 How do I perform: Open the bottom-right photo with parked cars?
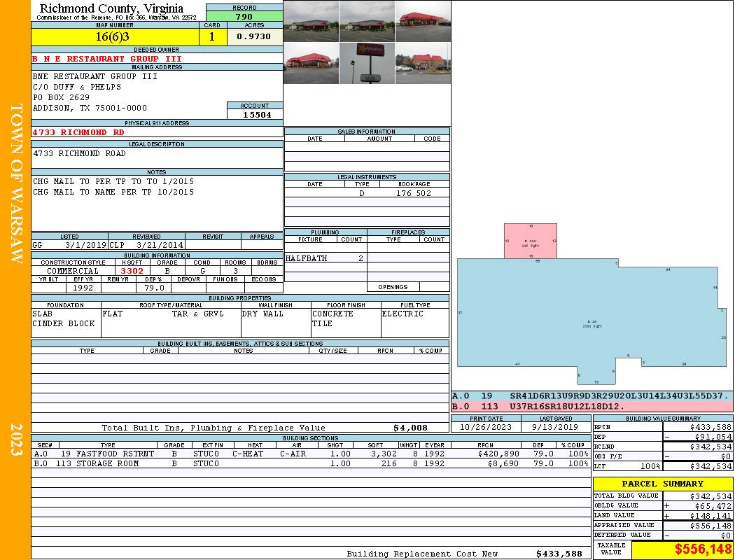click(423, 63)
